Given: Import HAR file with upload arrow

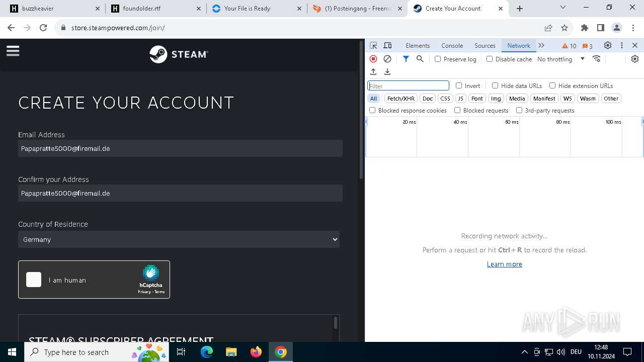Looking at the screenshot, I should coord(373,72).
